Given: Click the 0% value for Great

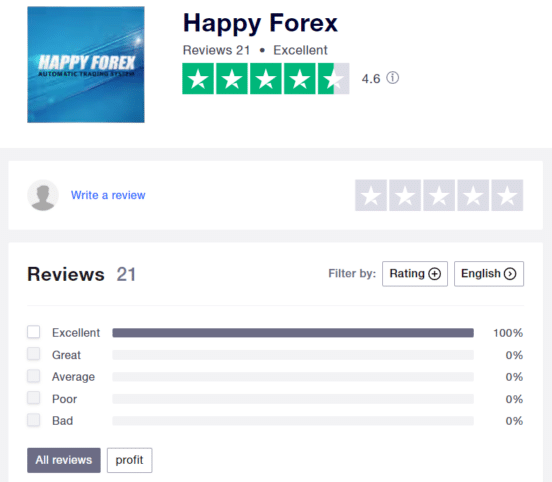Looking at the screenshot, I should (514, 355).
